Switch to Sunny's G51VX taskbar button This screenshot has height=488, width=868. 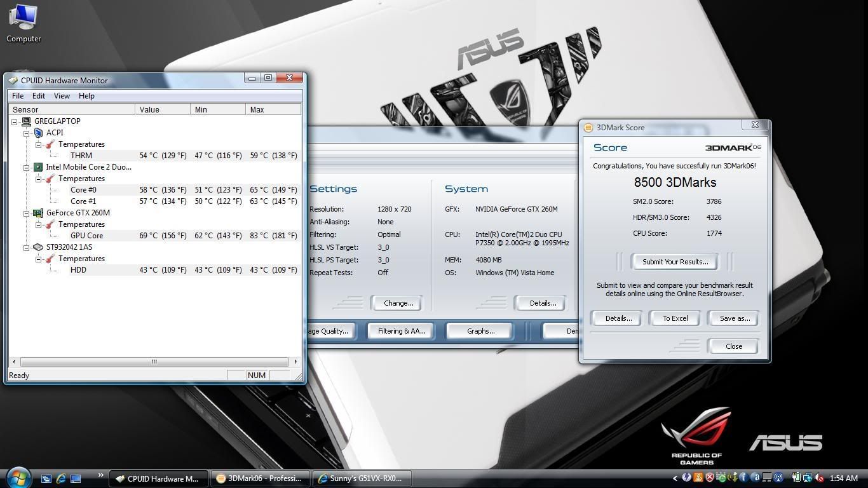point(363,478)
